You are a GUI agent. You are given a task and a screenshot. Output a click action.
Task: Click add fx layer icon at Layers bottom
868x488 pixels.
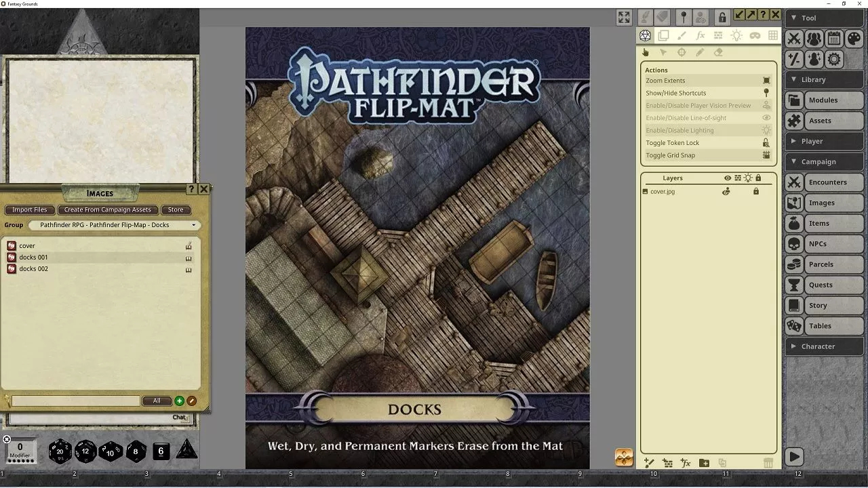click(x=686, y=463)
